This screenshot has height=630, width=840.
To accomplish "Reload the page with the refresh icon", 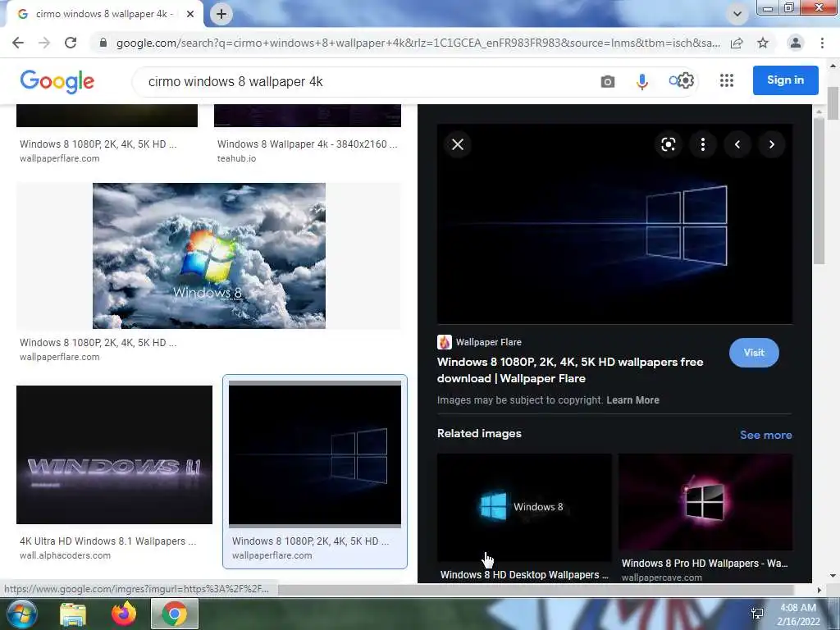I will pos(71,43).
